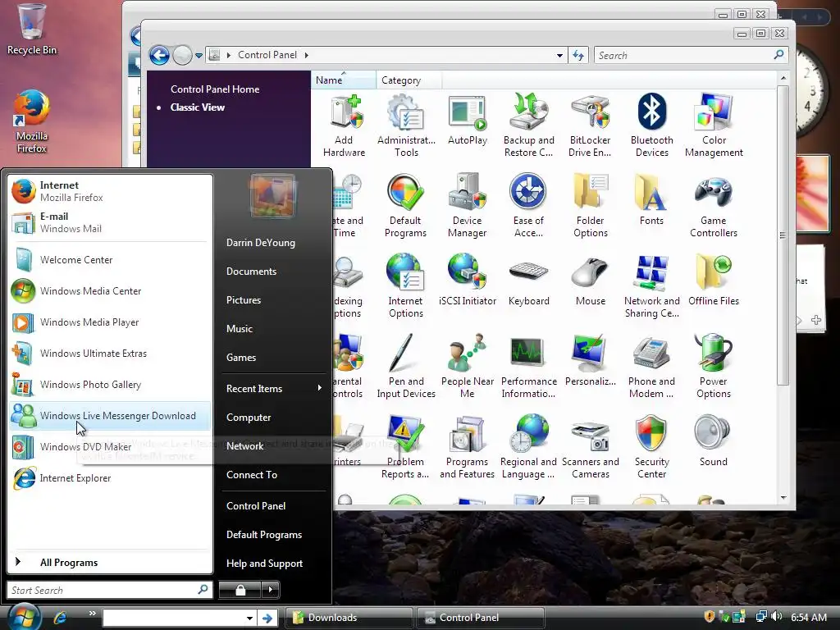Open the AutoPlay settings icon
This screenshot has width=840, height=630.
click(467, 121)
